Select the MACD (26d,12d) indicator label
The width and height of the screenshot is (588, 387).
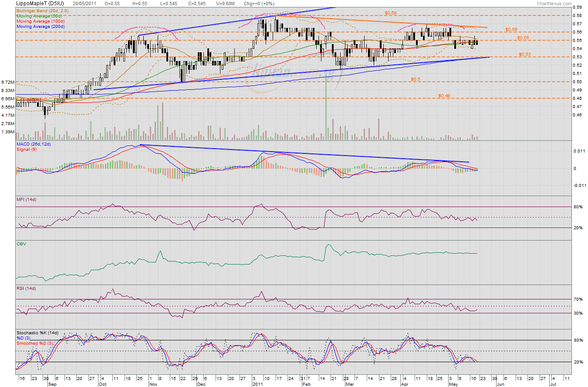click(x=34, y=144)
